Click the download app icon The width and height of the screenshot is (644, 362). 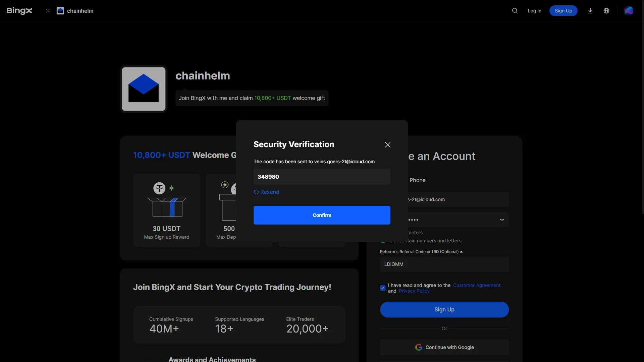coord(590,11)
